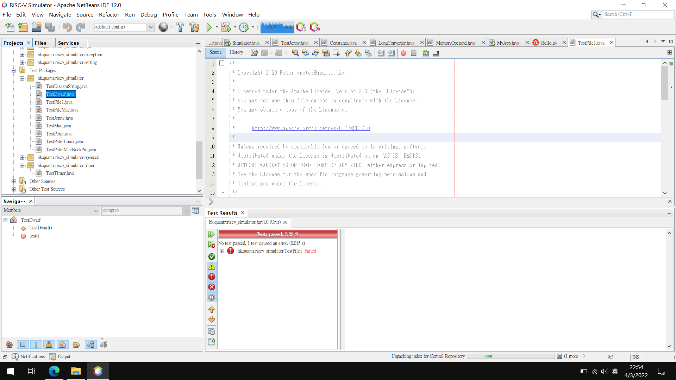Screen dimensions: 676x380
Task: Toggle the Show Static Members filter in the Navigator
Action: (x=36, y=345)
